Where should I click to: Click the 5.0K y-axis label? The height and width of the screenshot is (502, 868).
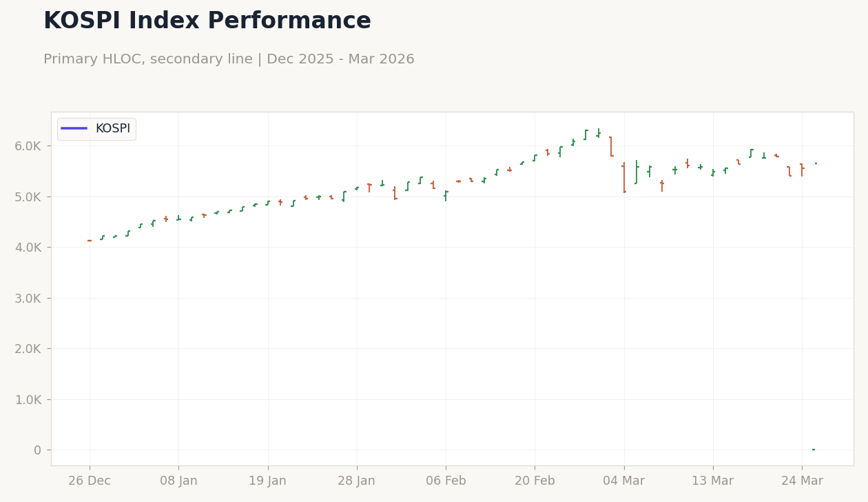(28, 197)
